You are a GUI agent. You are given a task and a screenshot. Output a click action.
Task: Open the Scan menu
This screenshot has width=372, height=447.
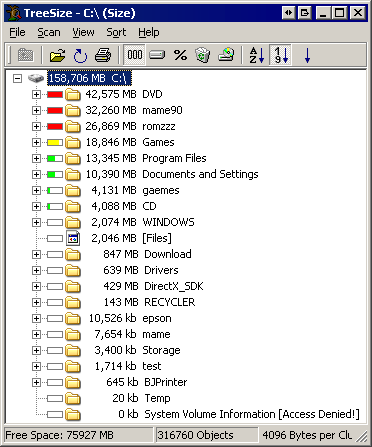pos(49,32)
